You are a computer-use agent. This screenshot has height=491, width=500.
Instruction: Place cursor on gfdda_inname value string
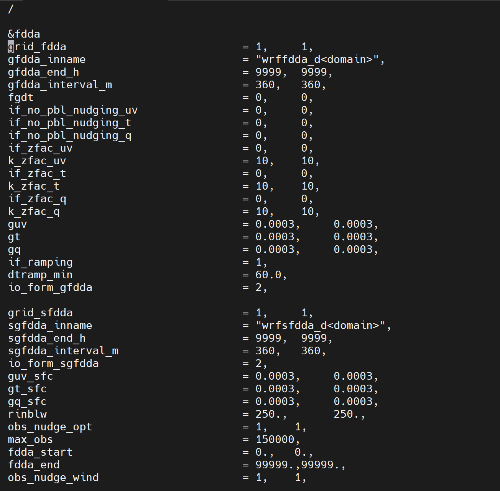(320, 59)
